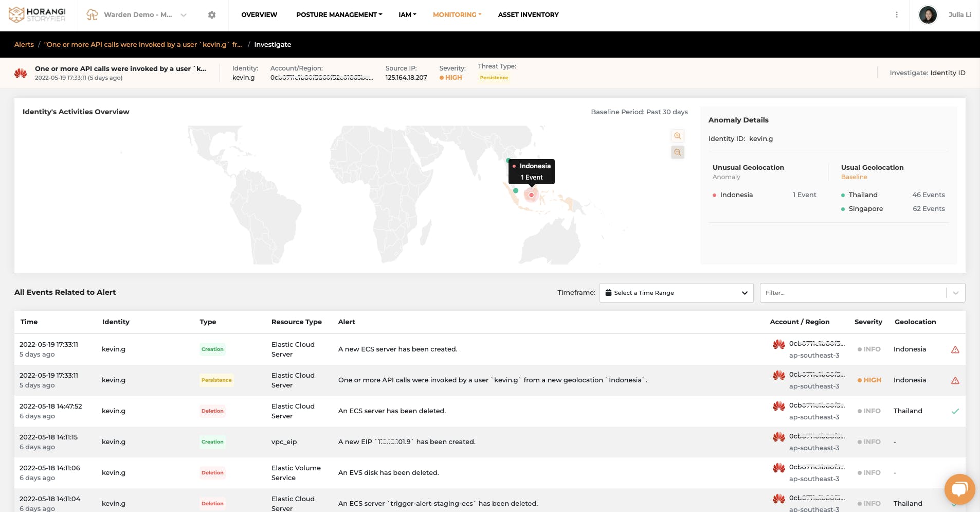Open the Monitoring dropdown menu

click(x=457, y=15)
